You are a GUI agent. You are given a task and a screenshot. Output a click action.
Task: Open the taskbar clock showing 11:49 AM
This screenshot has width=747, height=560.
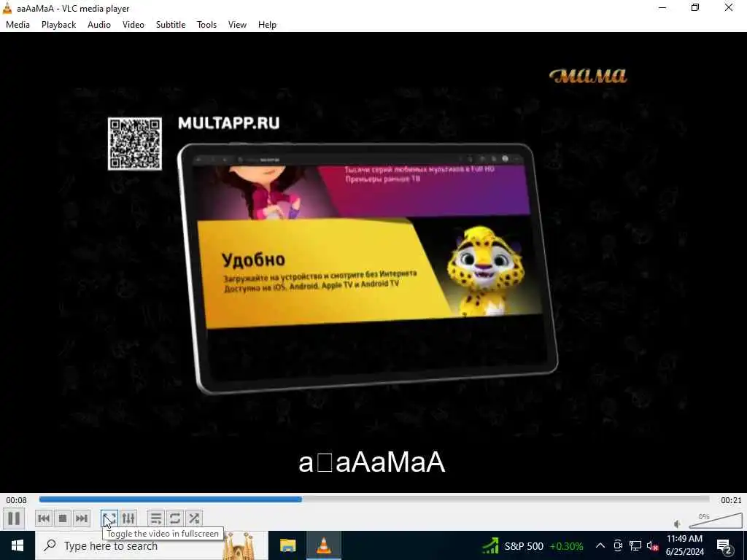tap(684, 545)
